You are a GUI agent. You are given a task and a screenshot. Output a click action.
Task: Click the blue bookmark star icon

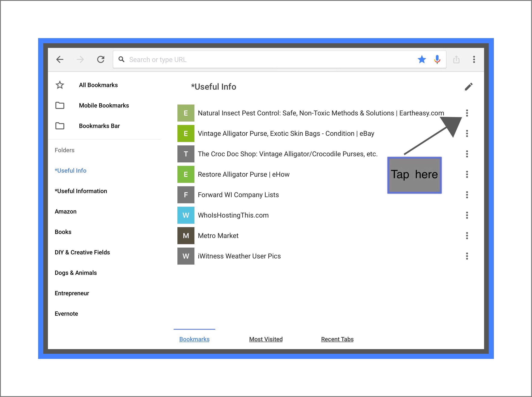[422, 59]
